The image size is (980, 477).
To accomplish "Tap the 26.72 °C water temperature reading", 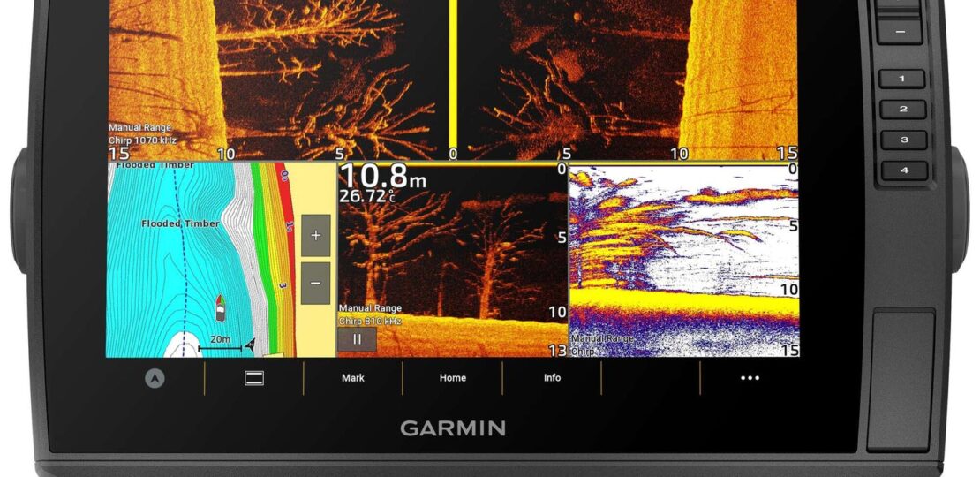I will [367, 196].
